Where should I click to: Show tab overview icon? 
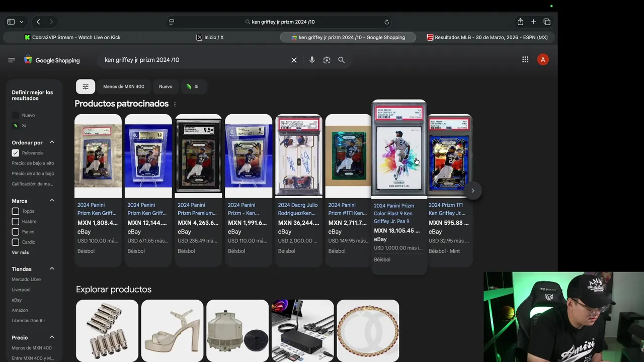(x=547, y=22)
